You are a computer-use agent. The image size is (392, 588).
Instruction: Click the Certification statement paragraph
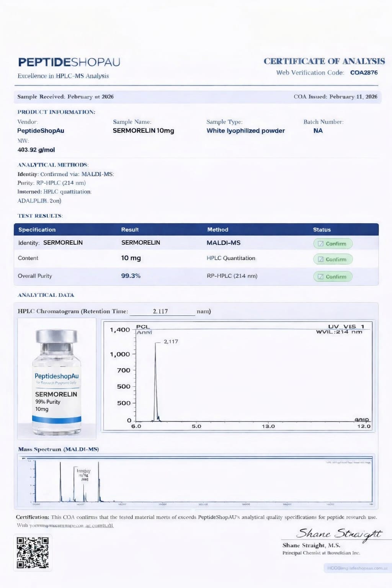click(x=196, y=517)
